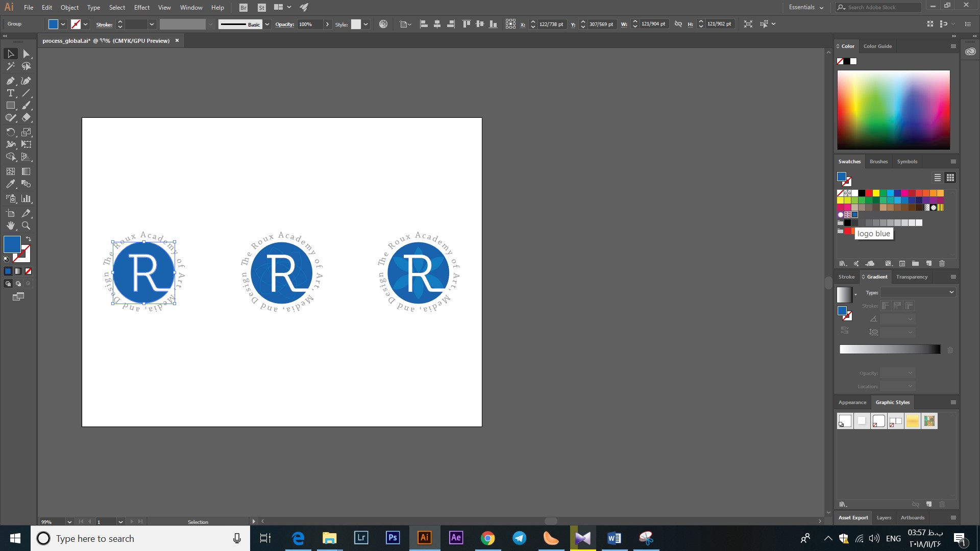Delete the selected swatch

[942, 264]
